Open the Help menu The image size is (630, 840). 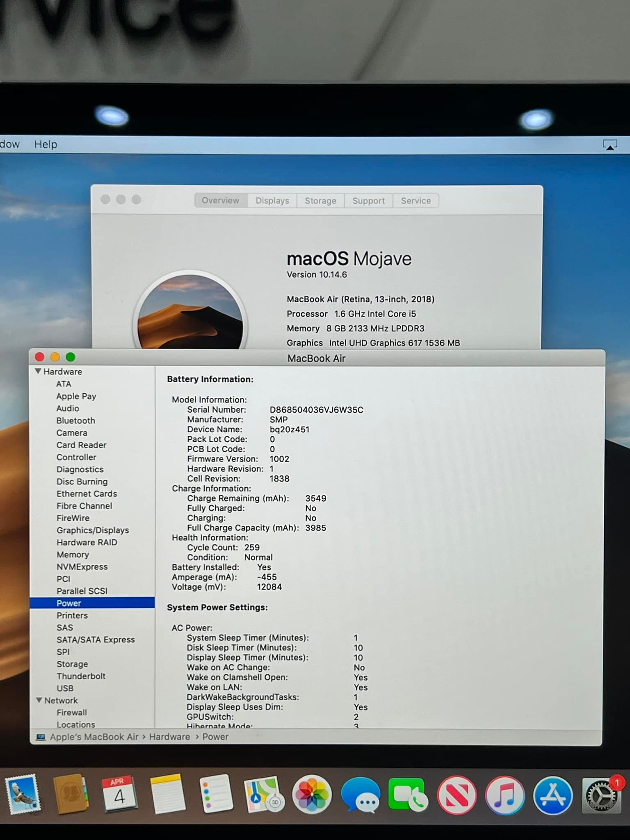point(46,144)
